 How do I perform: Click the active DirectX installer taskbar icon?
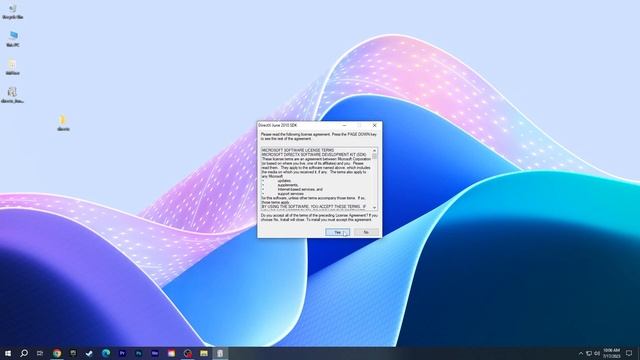(x=220, y=353)
